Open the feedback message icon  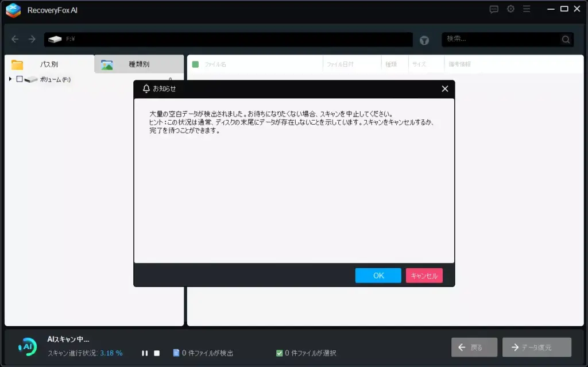[x=494, y=9]
